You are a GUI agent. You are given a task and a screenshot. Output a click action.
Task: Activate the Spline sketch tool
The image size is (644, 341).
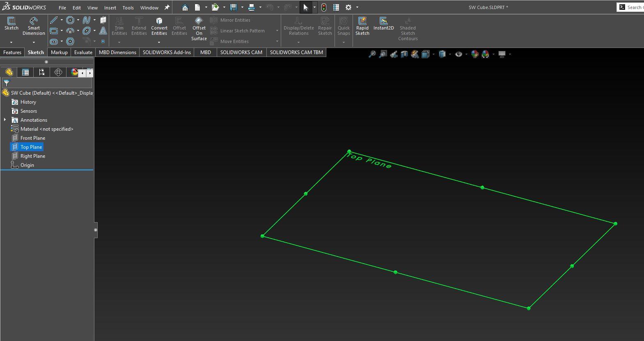[87, 20]
